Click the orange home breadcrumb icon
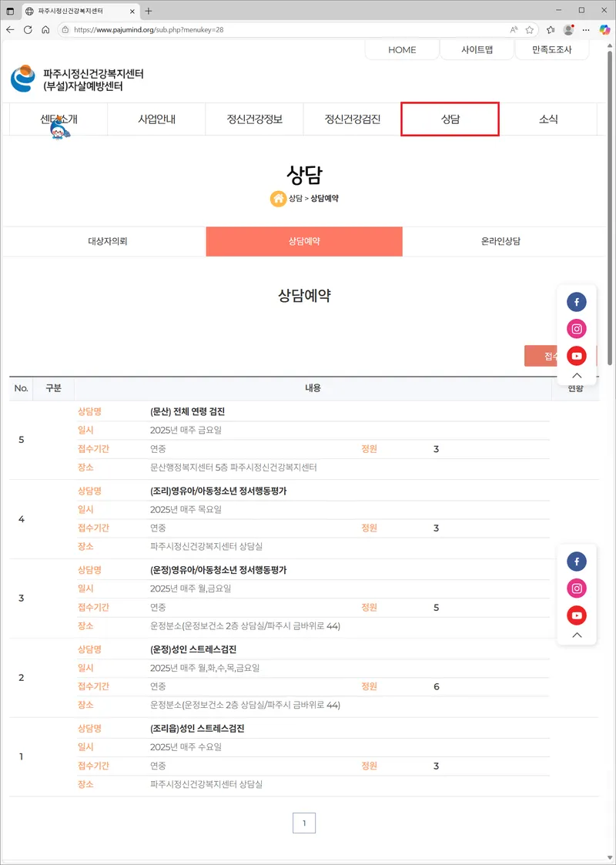 278,199
